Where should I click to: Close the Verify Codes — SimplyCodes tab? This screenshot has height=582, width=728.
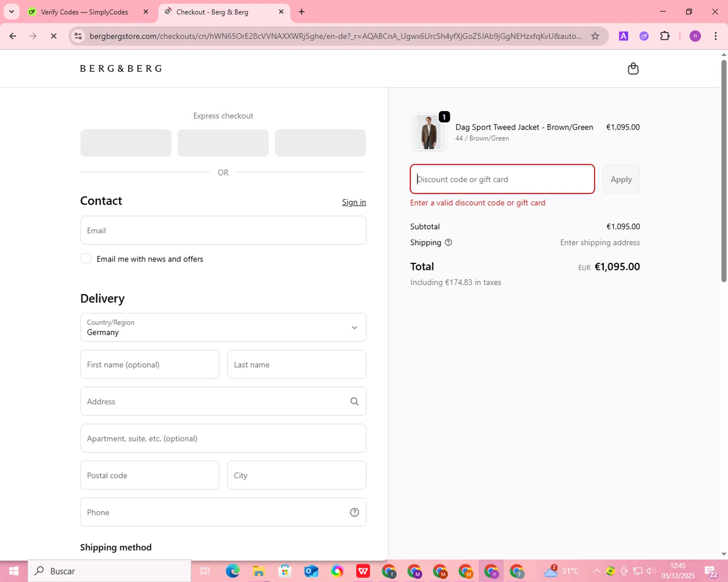click(146, 12)
